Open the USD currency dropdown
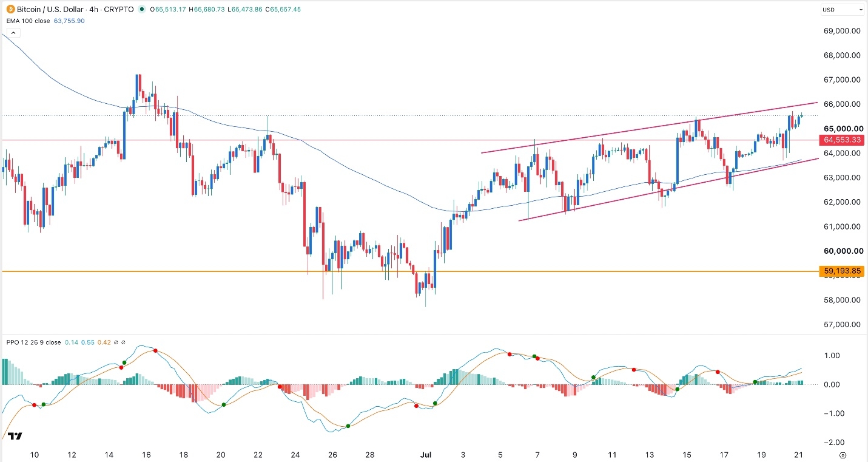 coord(843,10)
